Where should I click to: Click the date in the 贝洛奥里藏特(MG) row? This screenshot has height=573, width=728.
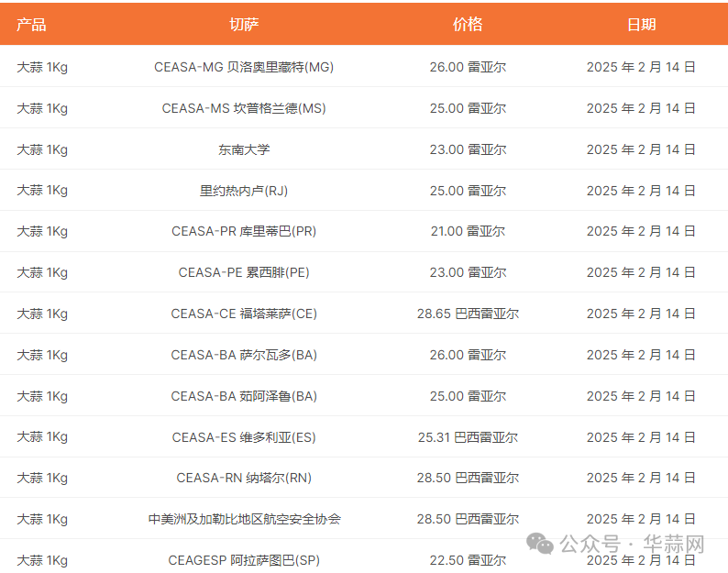641,67
